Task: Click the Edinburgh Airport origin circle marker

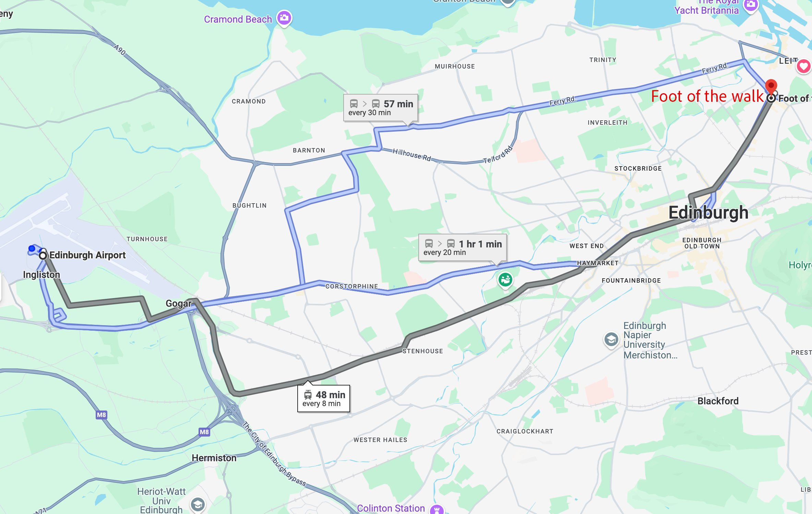Action: 43,256
